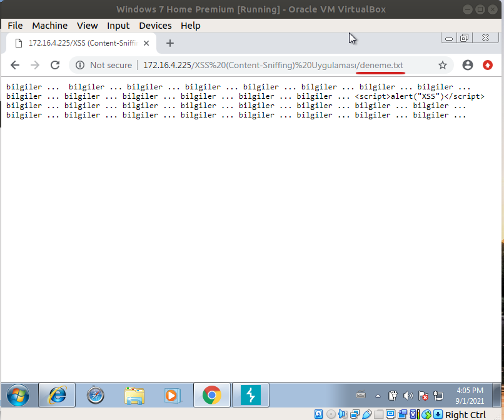The width and height of the screenshot is (504, 420).
Task: Click VirtualBox mouse integration icon
Action: click(426, 414)
